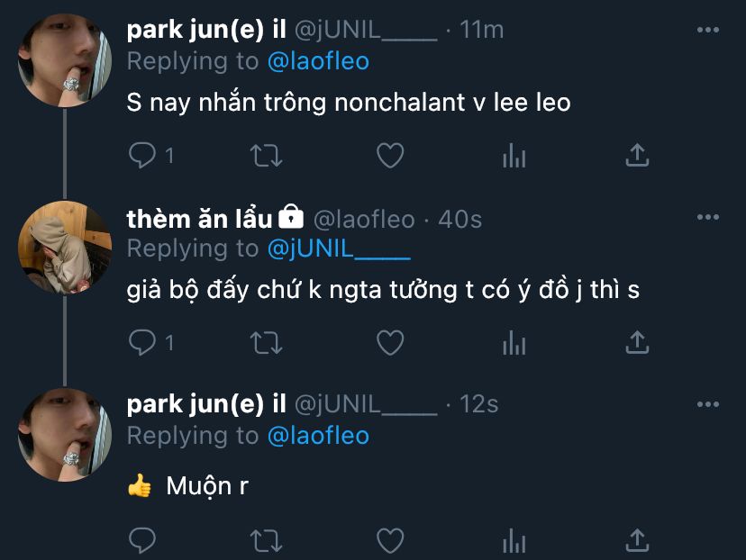Image resolution: width=746 pixels, height=560 pixels.
Task: Share the first tweet posted 11m ago
Action: (637, 156)
